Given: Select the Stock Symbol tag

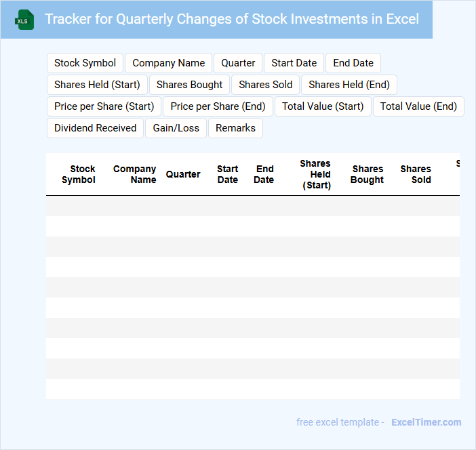Looking at the screenshot, I should [85, 63].
